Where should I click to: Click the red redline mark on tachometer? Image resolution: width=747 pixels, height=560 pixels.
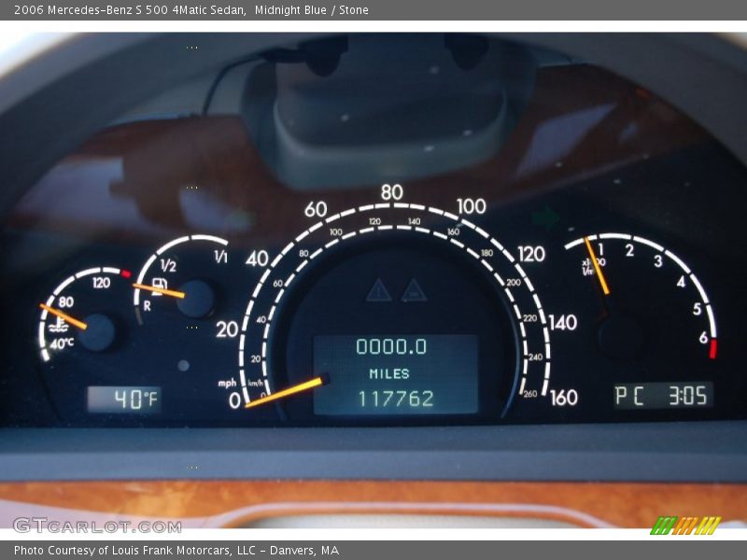click(x=713, y=349)
